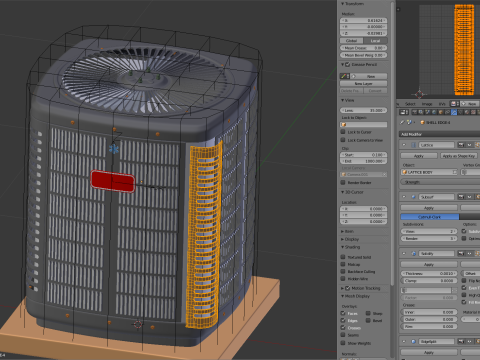Screen dimensions: 480x360
Task: Enable the Backface Culling checkbox
Action: tap(343, 271)
